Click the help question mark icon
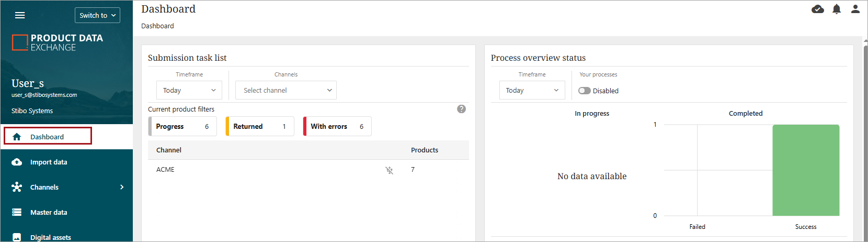 (461, 109)
